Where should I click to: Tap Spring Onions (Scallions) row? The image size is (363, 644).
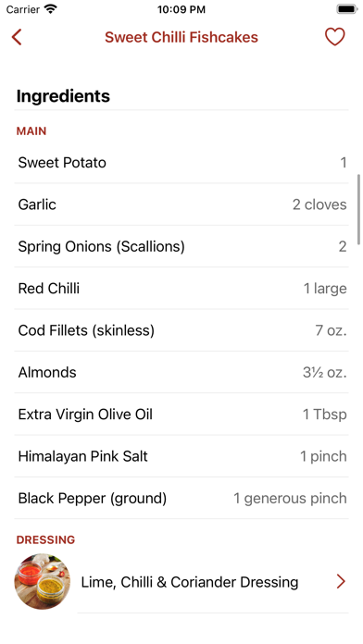181,246
